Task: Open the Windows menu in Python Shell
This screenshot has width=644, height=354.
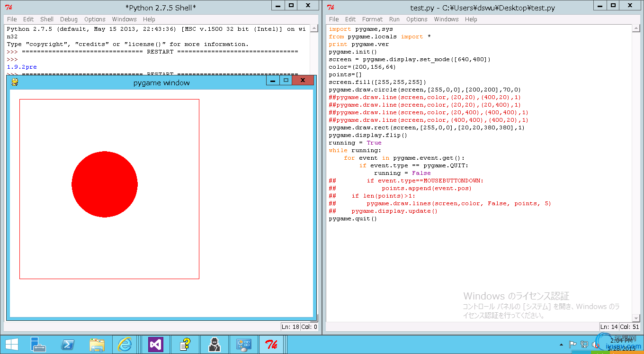Action: coord(124,19)
